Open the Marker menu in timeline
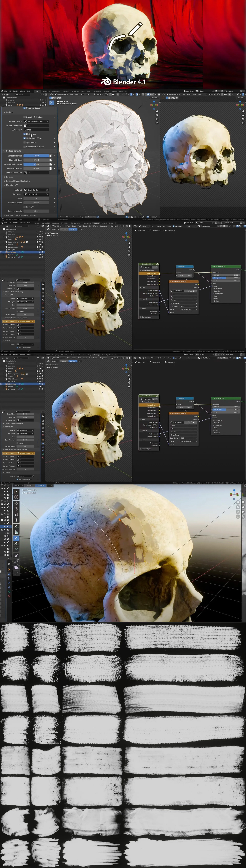 point(69,217)
